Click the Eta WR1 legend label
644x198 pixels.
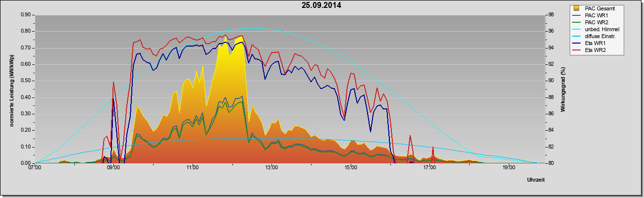point(595,43)
